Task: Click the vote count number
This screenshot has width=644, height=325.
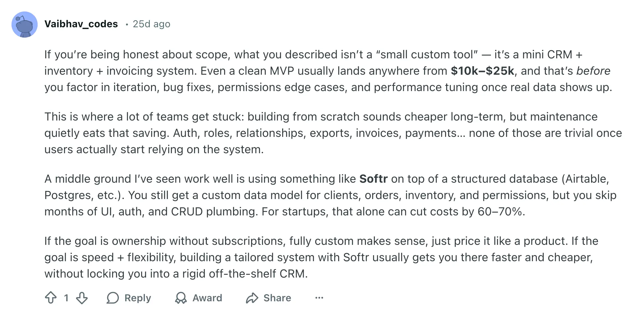Action: pyautogui.click(x=66, y=298)
